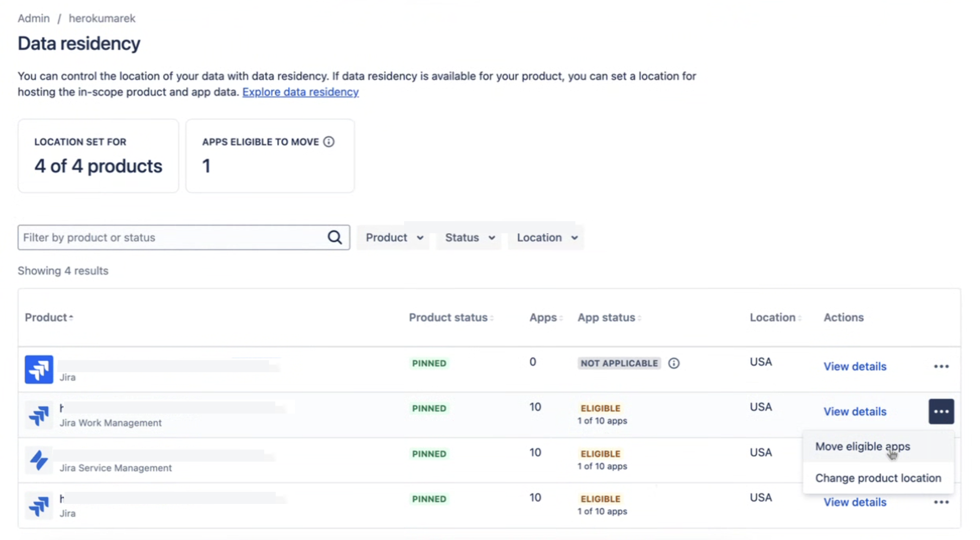Expand the Status filter dropdown
The width and height of the screenshot is (980, 540).
coord(470,238)
